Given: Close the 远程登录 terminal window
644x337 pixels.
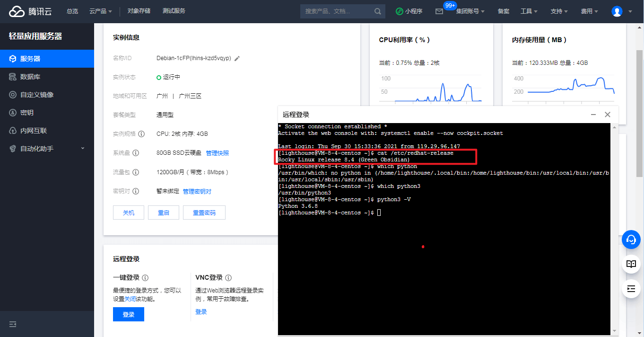Looking at the screenshot, I should pyautogui.click(x=608, y=115).
